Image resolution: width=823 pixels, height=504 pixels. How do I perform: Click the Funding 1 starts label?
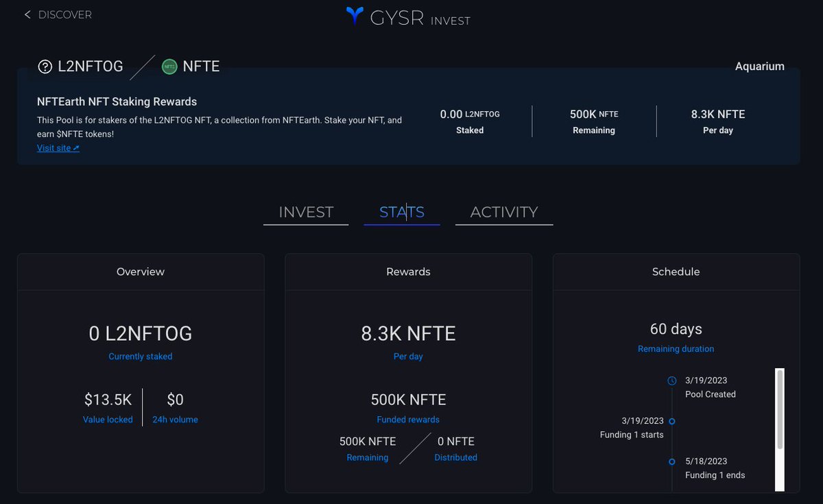point(632,435)
